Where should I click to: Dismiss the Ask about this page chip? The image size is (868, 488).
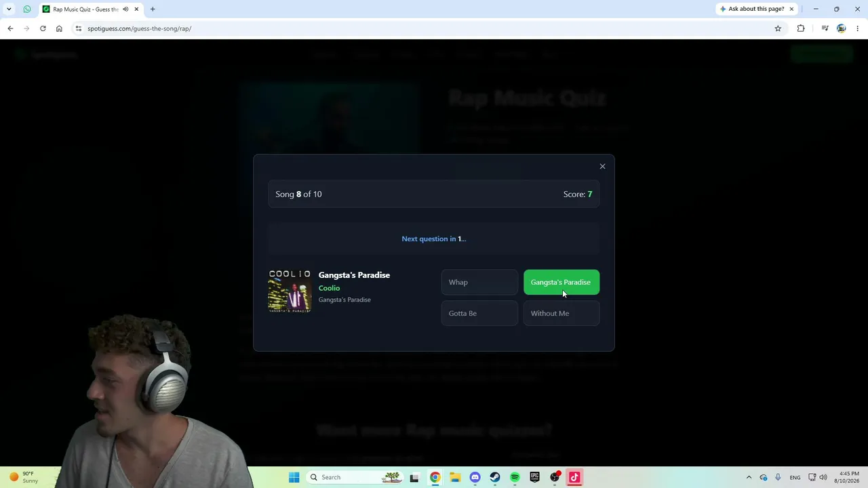[x=791, y=9]
